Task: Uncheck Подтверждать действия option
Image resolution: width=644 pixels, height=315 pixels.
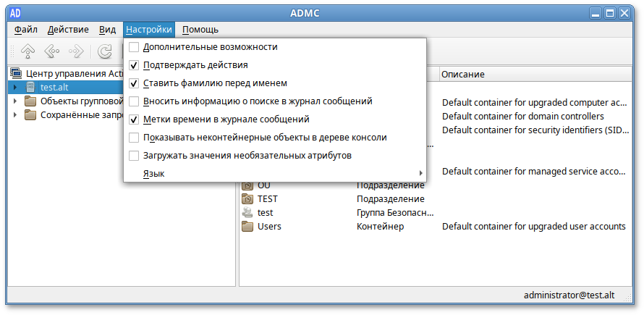Action: click(x=134, y=65)
